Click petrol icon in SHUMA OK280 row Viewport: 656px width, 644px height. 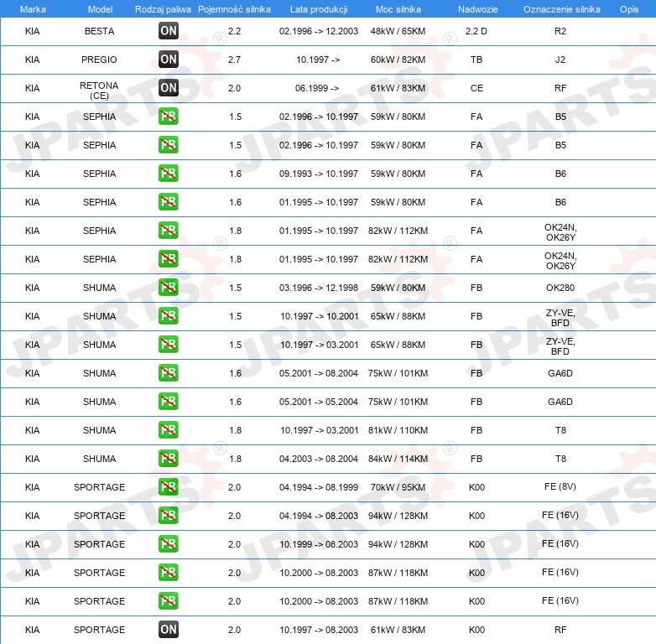click(x=168, y=288)
